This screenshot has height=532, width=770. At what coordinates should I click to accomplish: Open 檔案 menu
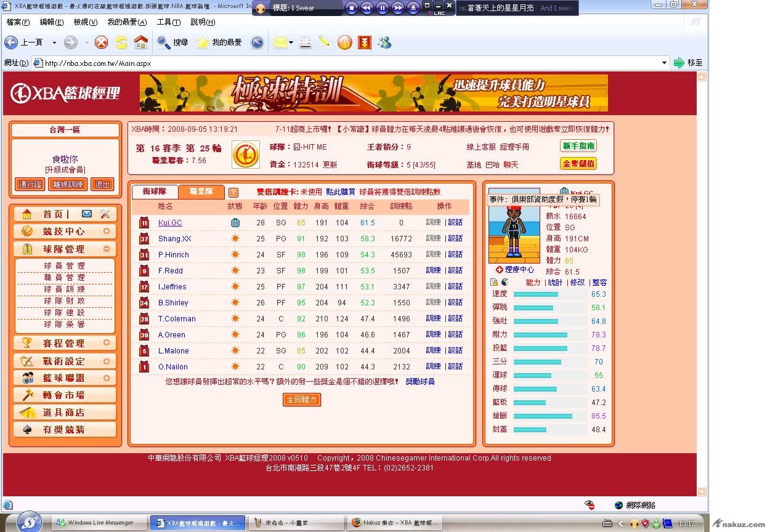click(18, 22)
